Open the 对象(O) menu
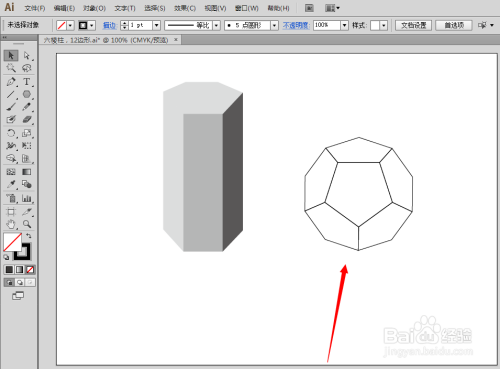The width and height of the screenshot is (500, 369). 94,8
